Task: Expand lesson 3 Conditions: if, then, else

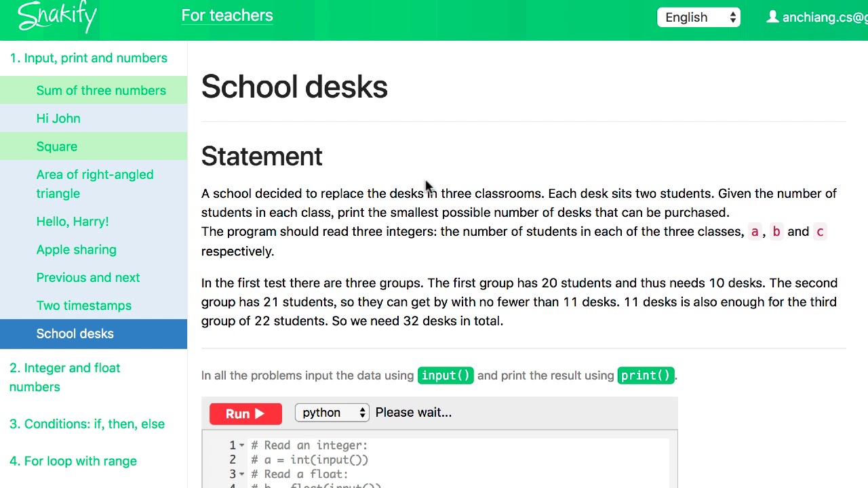Action: coord(87,424)
